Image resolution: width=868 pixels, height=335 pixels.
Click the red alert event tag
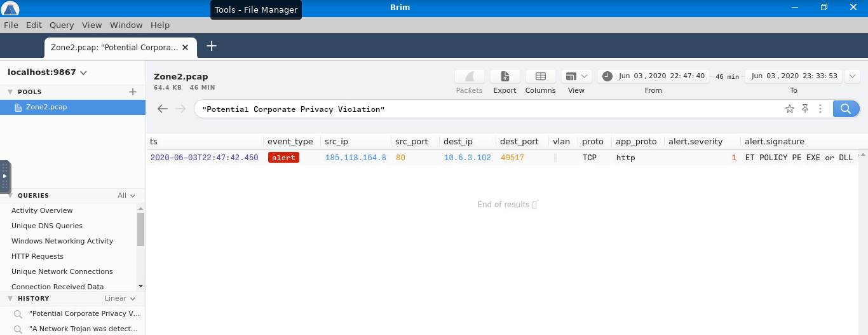(283, 158)
